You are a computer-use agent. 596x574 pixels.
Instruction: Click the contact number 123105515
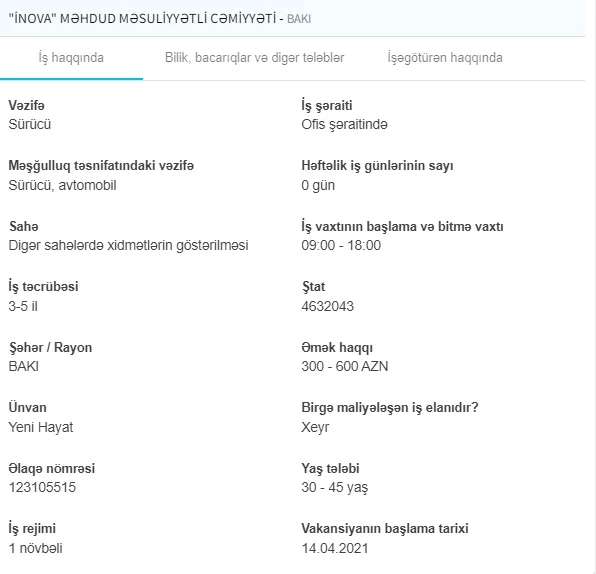[42, 487]
